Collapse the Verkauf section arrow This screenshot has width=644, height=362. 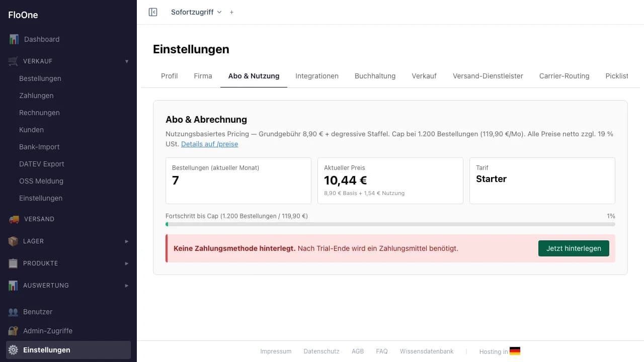click(127, 61)
